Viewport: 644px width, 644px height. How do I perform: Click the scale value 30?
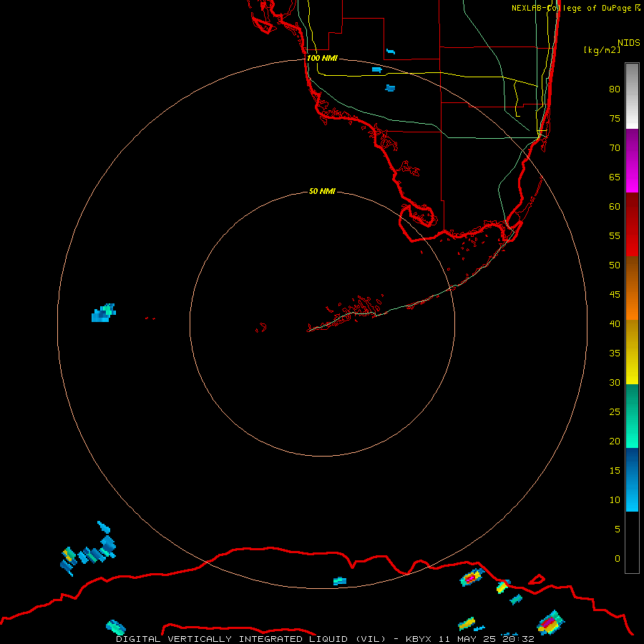(615, 382)
